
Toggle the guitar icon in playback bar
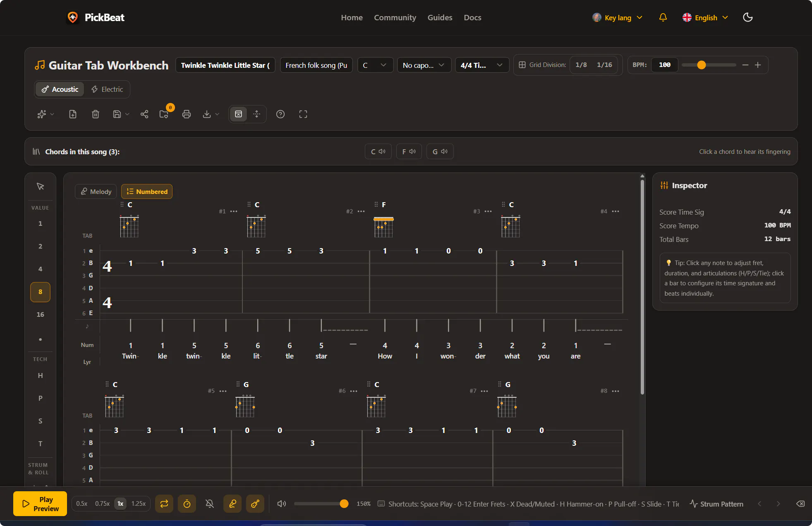[x=255, y=504]
